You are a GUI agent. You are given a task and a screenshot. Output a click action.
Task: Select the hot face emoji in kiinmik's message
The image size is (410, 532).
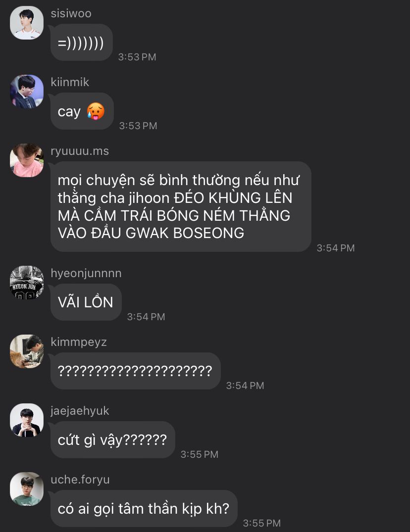96,111
